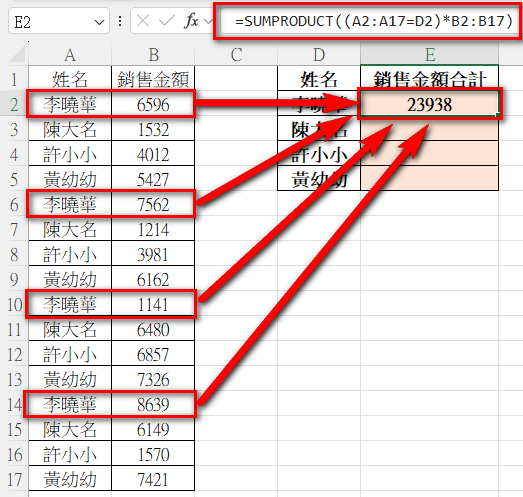Click the Select All corner triangle

coord(17,54)
